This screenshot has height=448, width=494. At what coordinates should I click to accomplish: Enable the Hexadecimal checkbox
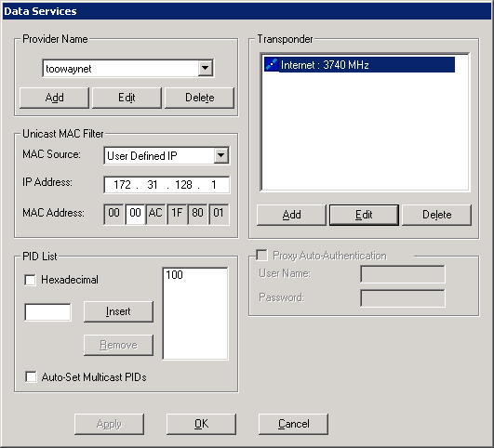click(x=30, y=280)
